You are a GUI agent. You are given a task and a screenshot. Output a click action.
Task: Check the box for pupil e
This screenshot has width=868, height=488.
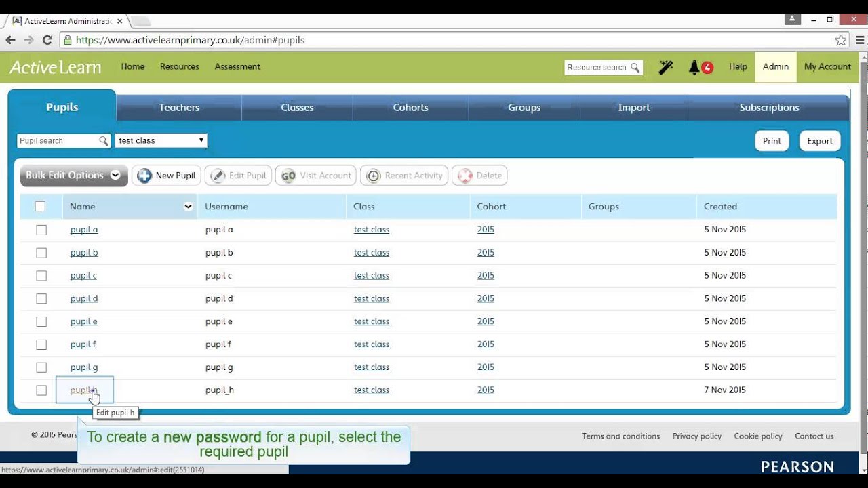click(41, 322)
